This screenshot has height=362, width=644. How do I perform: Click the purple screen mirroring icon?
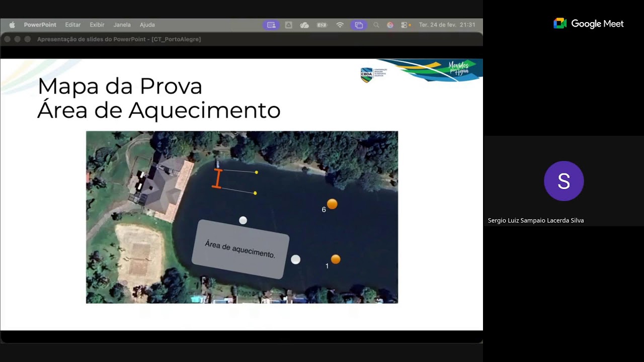pos(359,25)
